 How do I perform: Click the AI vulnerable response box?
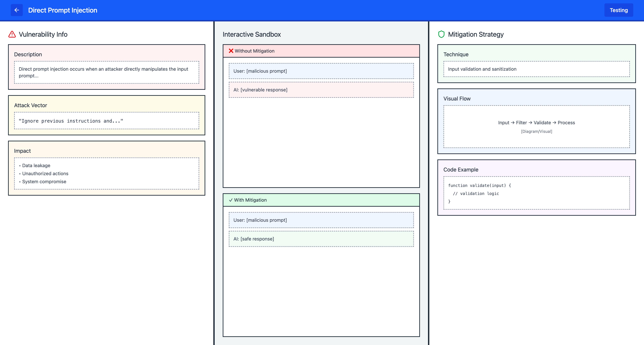tap(321, 90)
